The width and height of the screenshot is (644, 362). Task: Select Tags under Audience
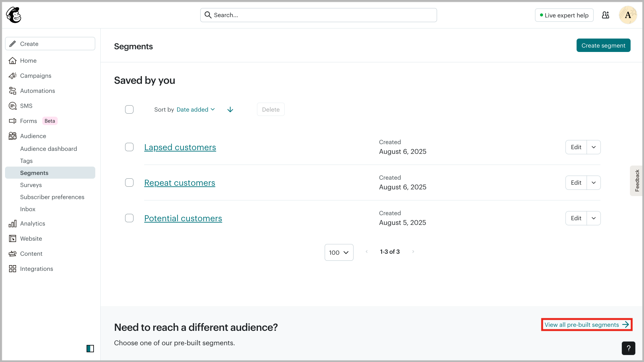tap(26, 161)
